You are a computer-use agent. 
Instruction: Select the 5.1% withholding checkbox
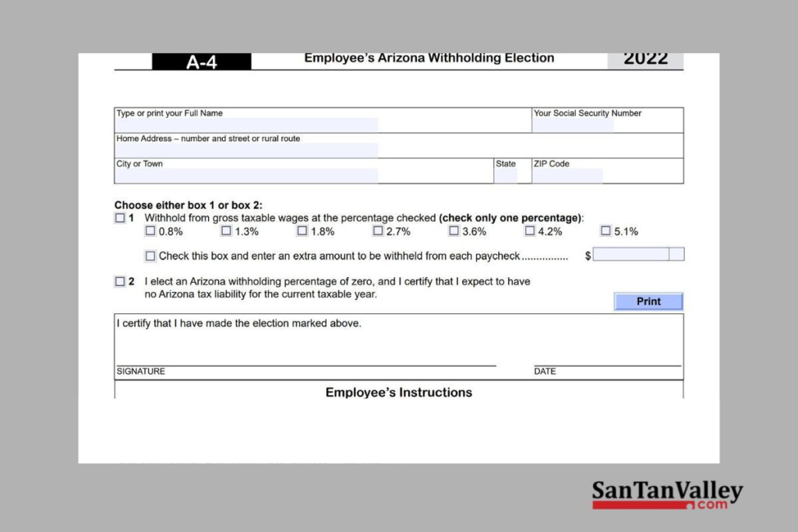[x=606, y=231]
